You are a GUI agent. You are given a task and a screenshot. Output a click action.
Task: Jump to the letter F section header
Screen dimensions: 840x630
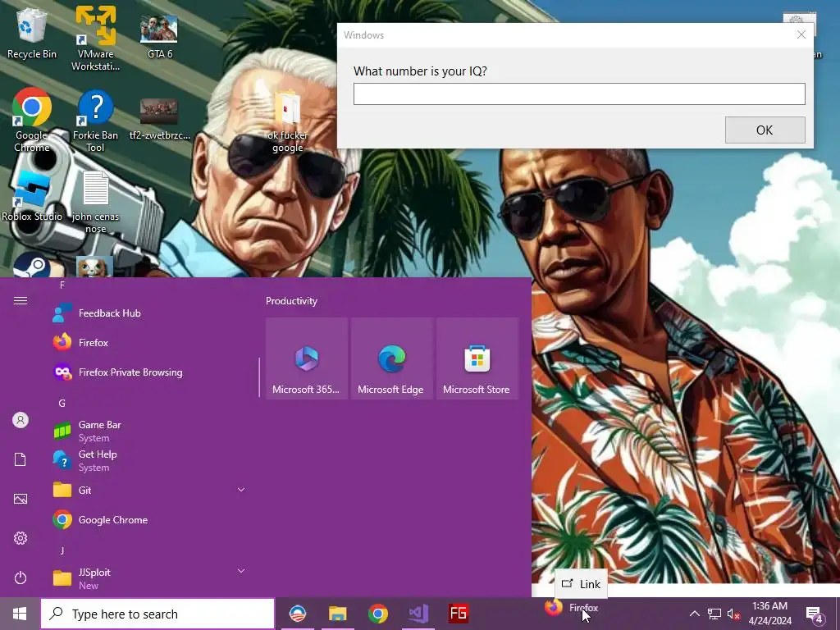point(62,285)
